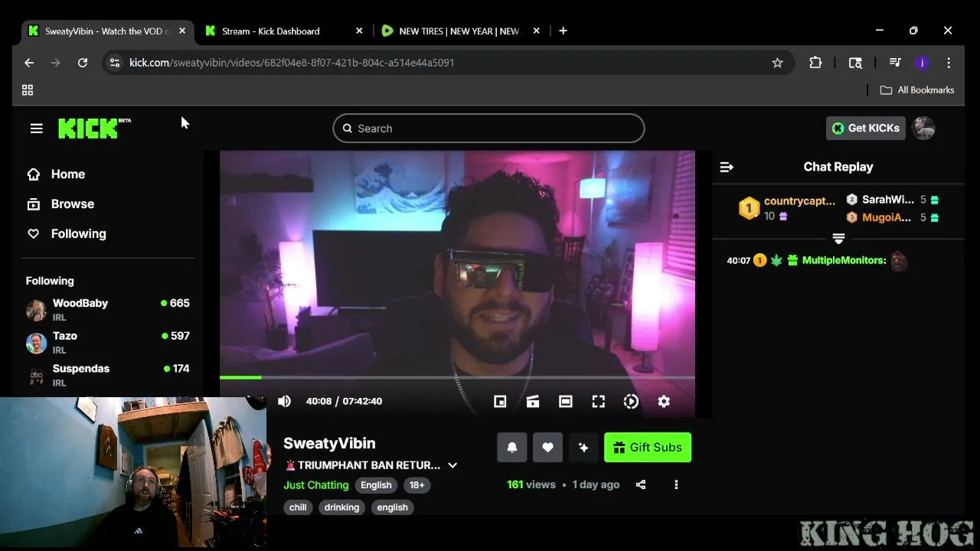View site information icon
This screenshot has height=551, width=980.
tap(115, 63)
